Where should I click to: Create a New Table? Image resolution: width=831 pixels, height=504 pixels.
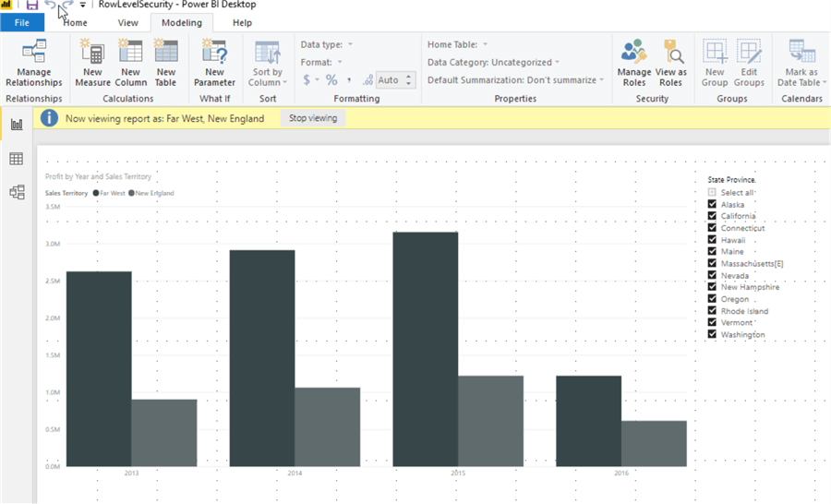(x=165, y=63)
